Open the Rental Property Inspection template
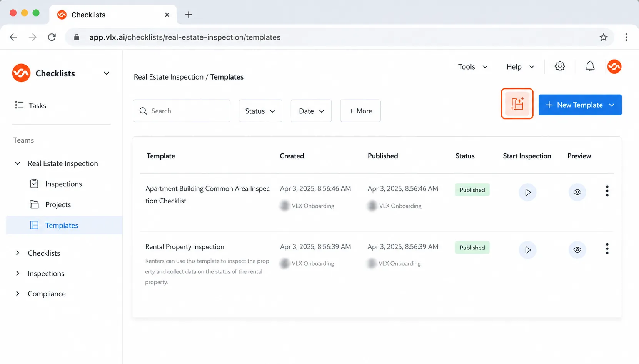Viewport: 639px width, 364px height. pyautogui.click(x=185, y=247)
